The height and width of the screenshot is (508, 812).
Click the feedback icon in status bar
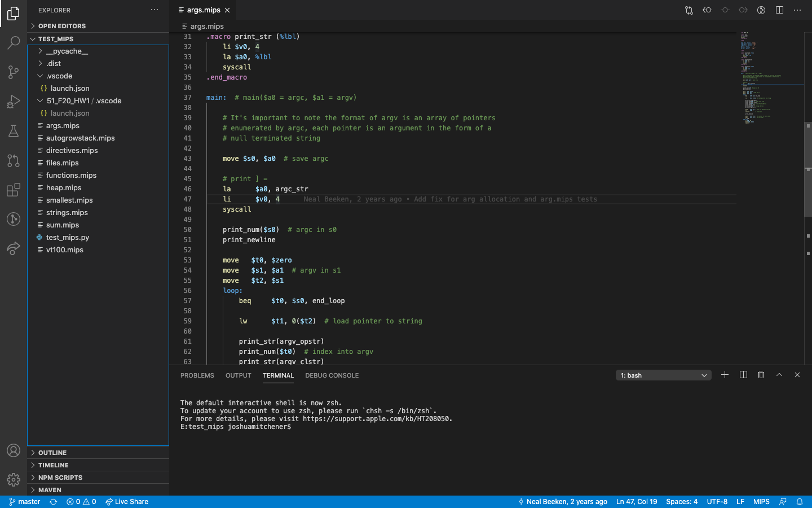[783, 502]
